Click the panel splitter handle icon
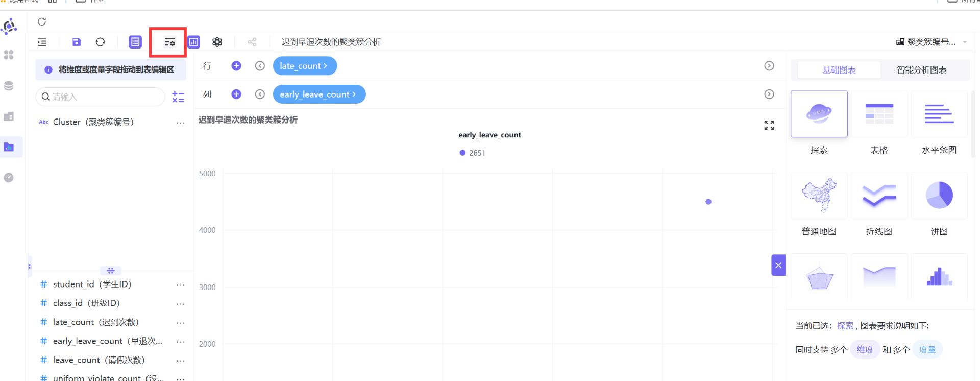This screenshot has height=381, width=980. (x=111, y=270)
